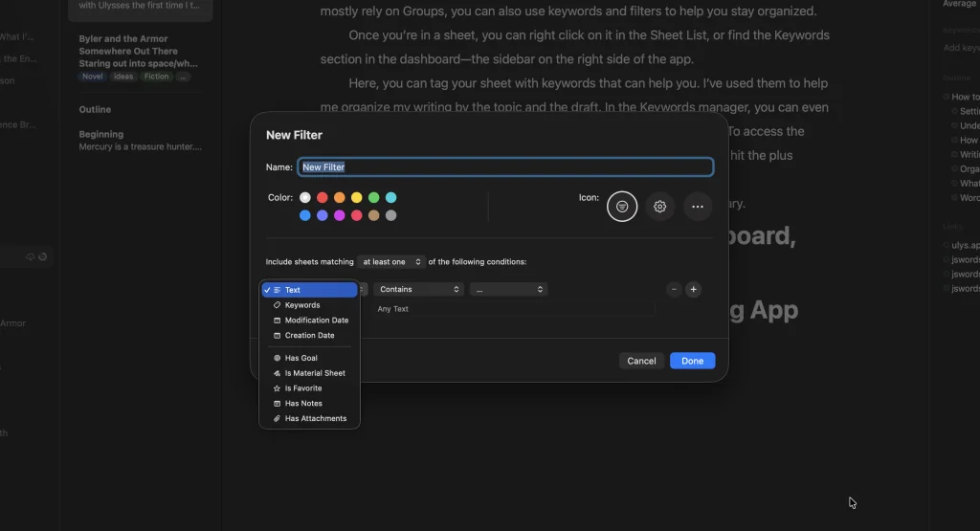
Task: Open the Contains operator dropdown
Action: point(419,289)
